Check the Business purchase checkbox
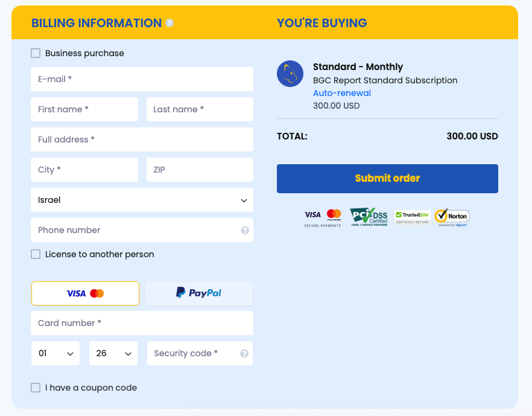The height and width of the screenshot is (416, 532). coord(36,53)
